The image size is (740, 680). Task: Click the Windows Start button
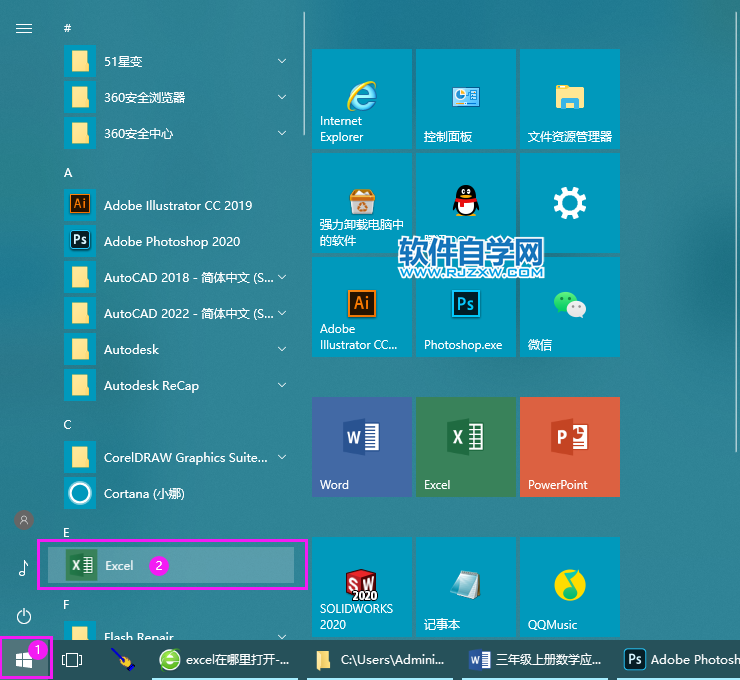pyautogui.click(x=23, y=660)
